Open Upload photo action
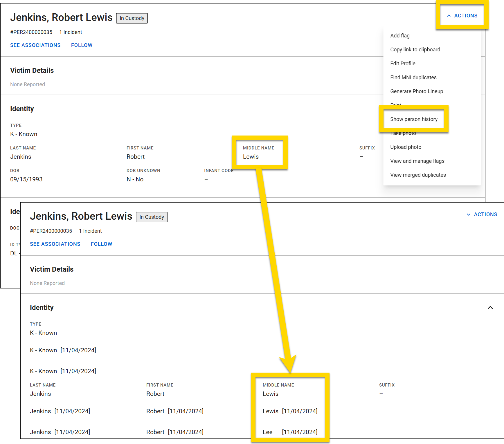504x444 pixels. click(x=406, y=147)
